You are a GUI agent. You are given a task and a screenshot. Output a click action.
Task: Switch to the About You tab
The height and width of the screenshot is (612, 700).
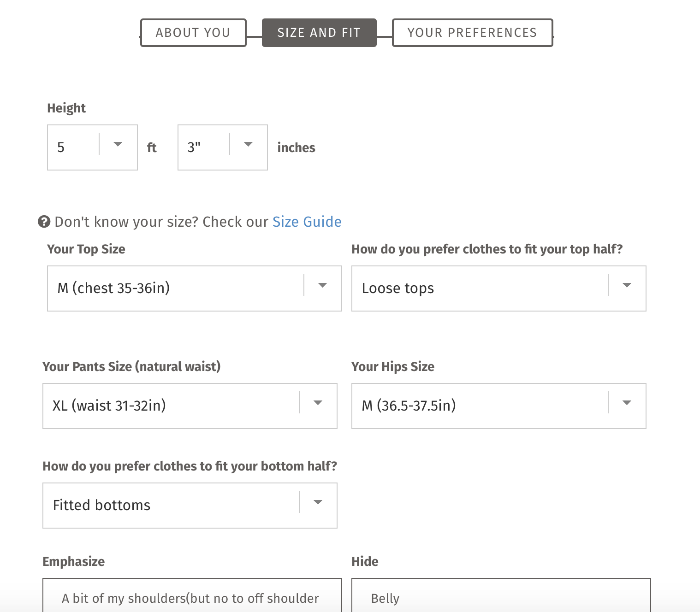[193, 33]
